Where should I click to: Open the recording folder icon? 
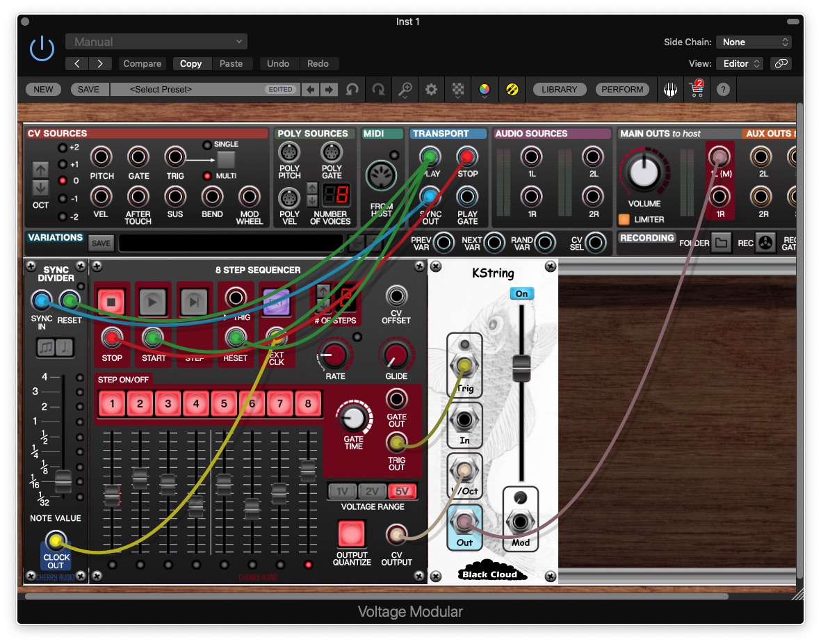721,243
